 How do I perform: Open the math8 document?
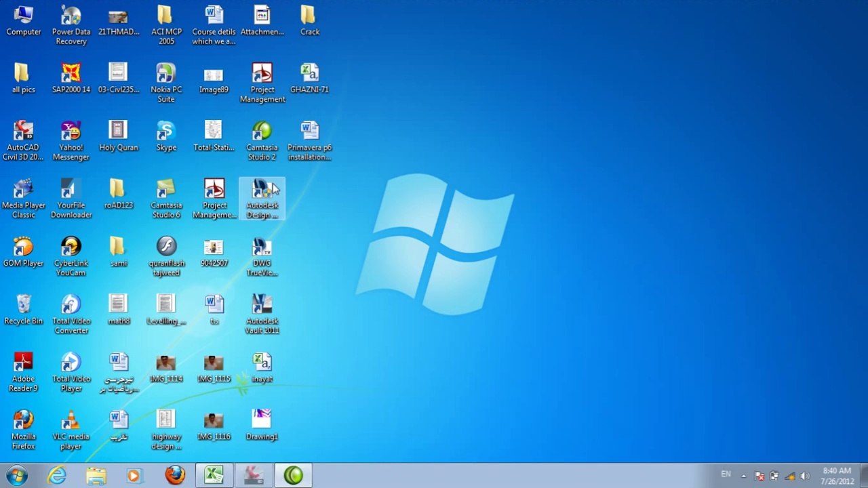point(119,309)
